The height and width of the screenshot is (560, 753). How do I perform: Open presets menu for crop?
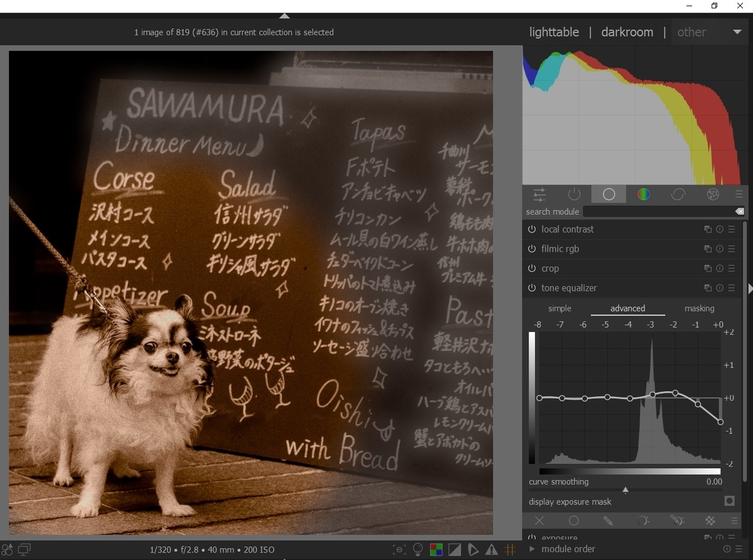732,268
